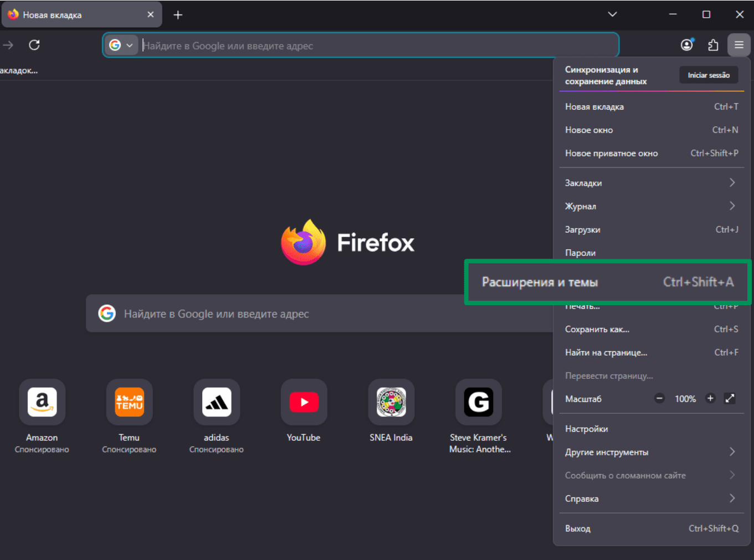Click the extensions puzzle icon in toolbar
This screenshot has width=754, height=560.
[x=713, y=45]
